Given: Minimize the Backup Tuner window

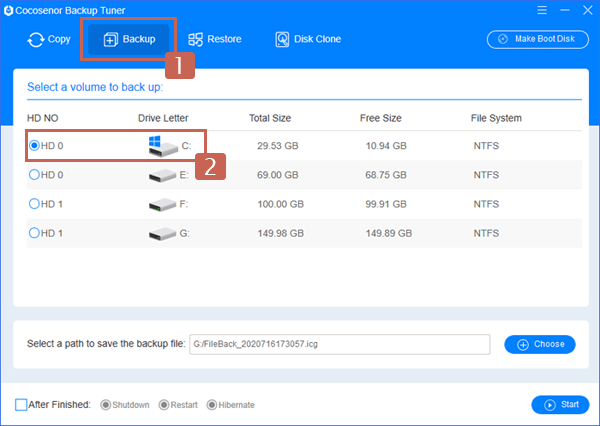Looking at the screenshot, I should 565,10.
